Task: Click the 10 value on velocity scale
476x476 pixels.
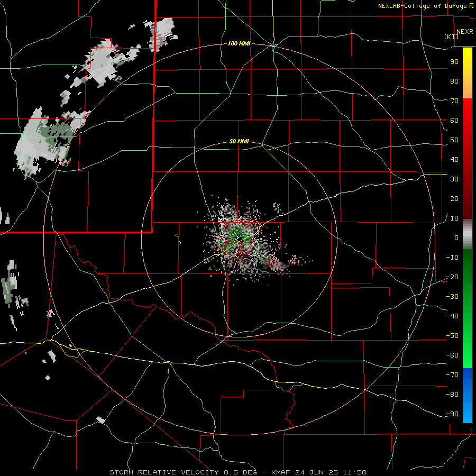Action: click(454, 218)
